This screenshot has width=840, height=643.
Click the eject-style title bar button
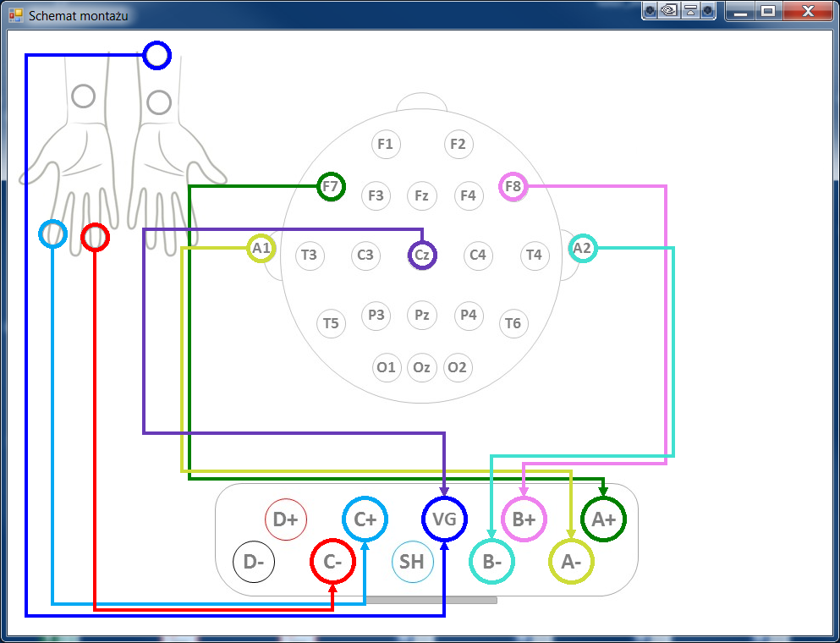(689, 11)
